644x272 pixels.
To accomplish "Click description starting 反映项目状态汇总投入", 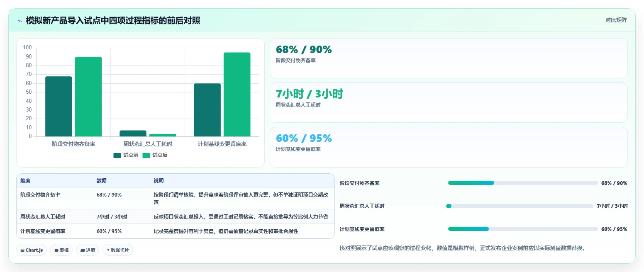I will point(241,217).
